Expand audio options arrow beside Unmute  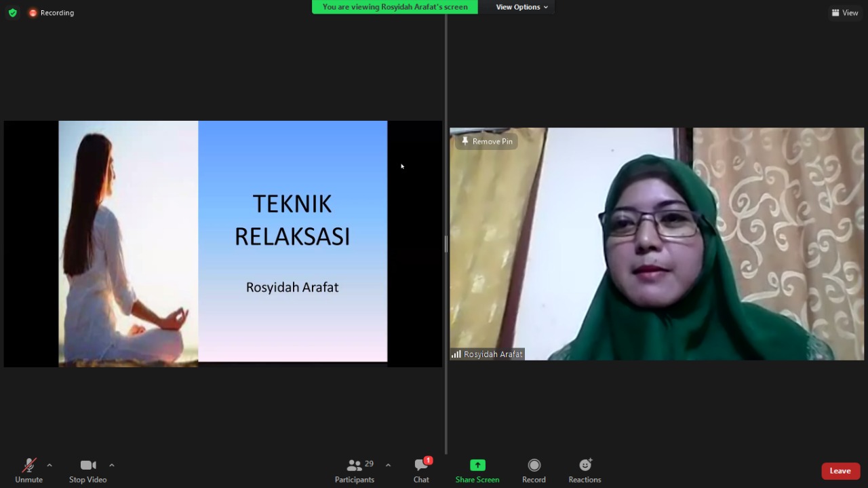click(50, 465)
